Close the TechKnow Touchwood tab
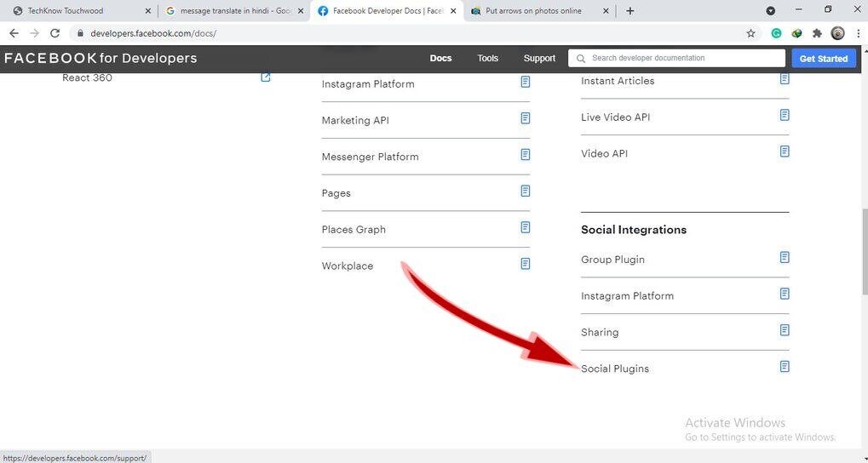This screenshot has width=868, height=463. tap(148, 10)
